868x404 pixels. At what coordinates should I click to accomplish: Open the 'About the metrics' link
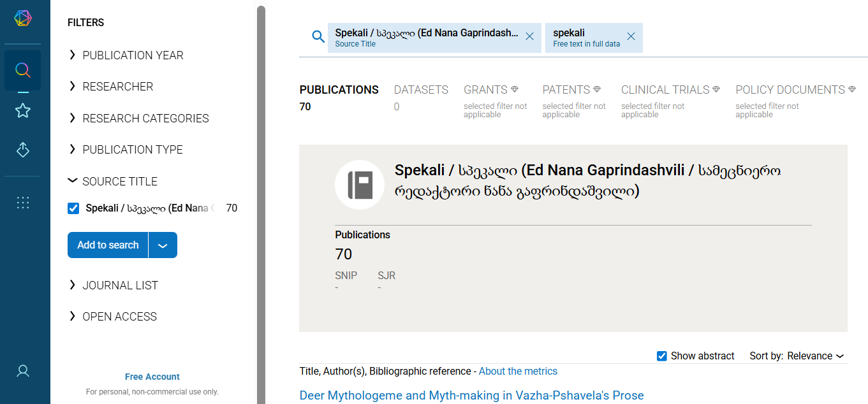click(x=518, y=372)
